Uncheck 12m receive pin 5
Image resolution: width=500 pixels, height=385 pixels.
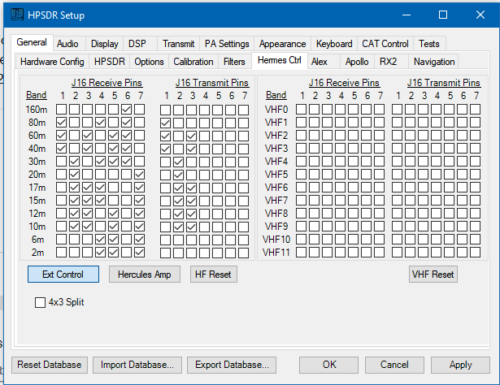click(x=113, y=213)
